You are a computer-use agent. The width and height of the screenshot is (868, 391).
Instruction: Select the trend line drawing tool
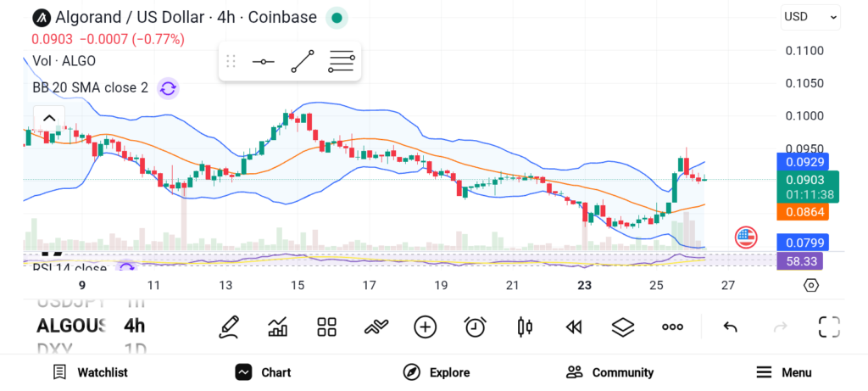tap(302, 62)
